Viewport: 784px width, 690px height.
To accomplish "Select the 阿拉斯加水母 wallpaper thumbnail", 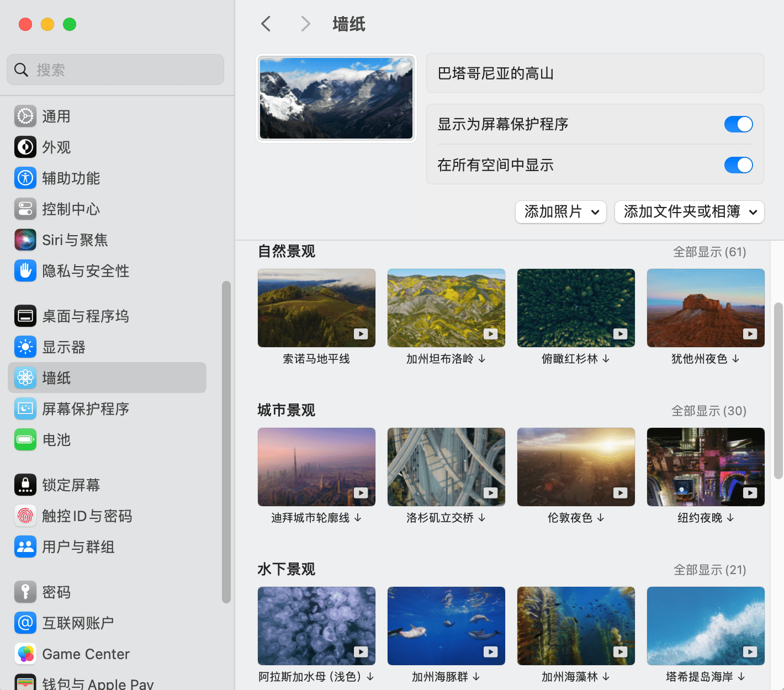I will tap(316, 626).
